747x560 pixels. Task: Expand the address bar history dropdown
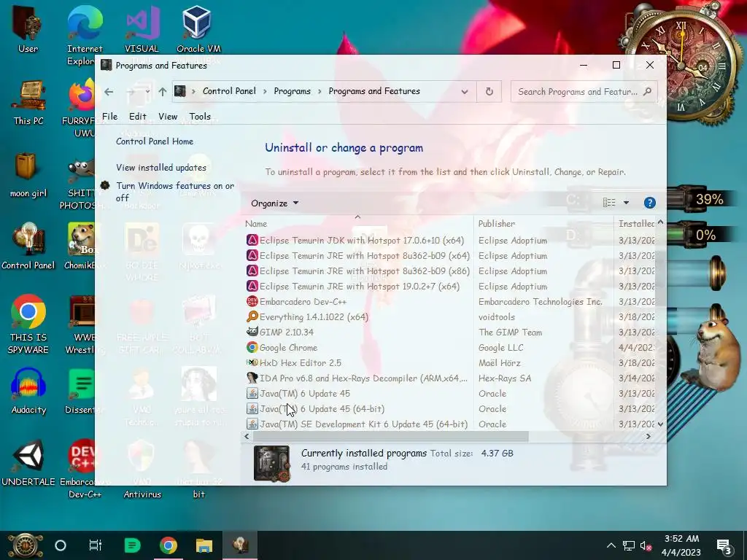(x=465, y=91)
